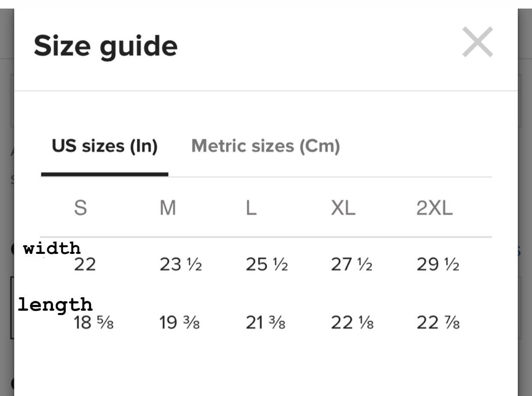Image resolution: width=532 pixels, height=396 pixels.
Task: Click the L size column header
Action: click(x=251, y=208)
